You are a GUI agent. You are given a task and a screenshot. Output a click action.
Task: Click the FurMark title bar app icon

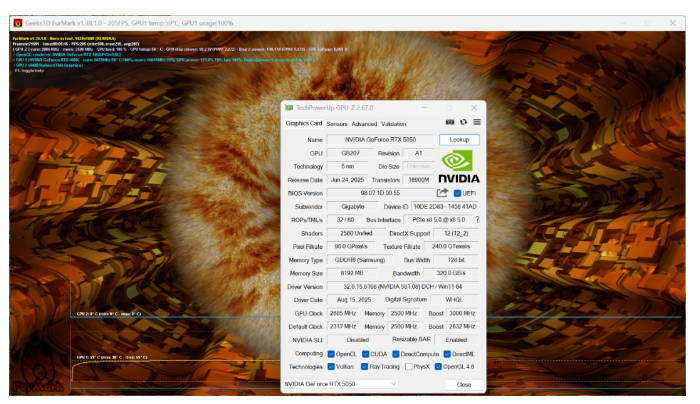[x=17, y=22]
